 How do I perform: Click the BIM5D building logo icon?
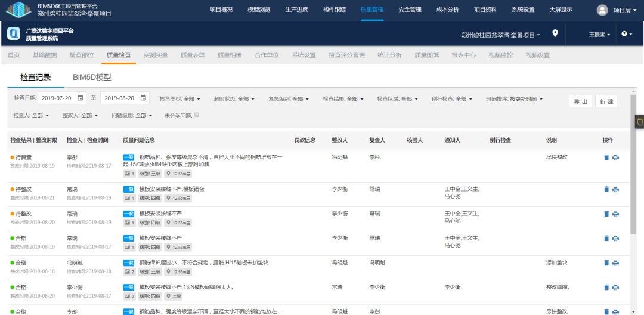tap(18, 10)
